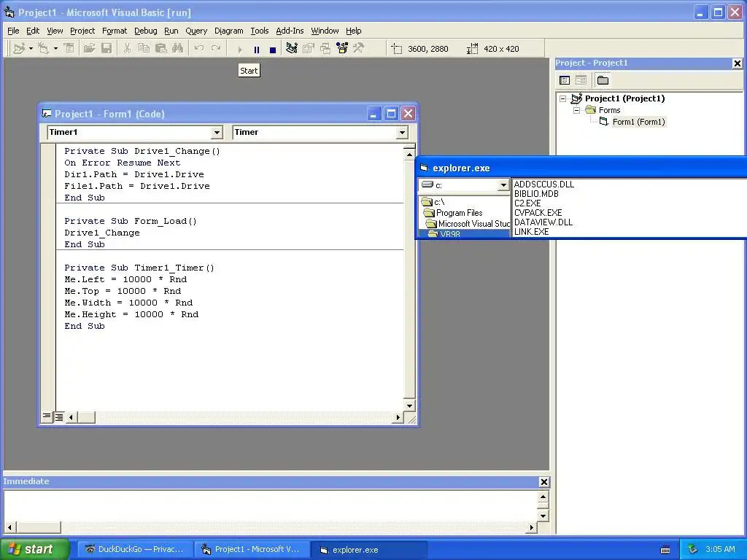
Task: Open the Object Browser toolbar icon
Action: click(x=342, y=49)
